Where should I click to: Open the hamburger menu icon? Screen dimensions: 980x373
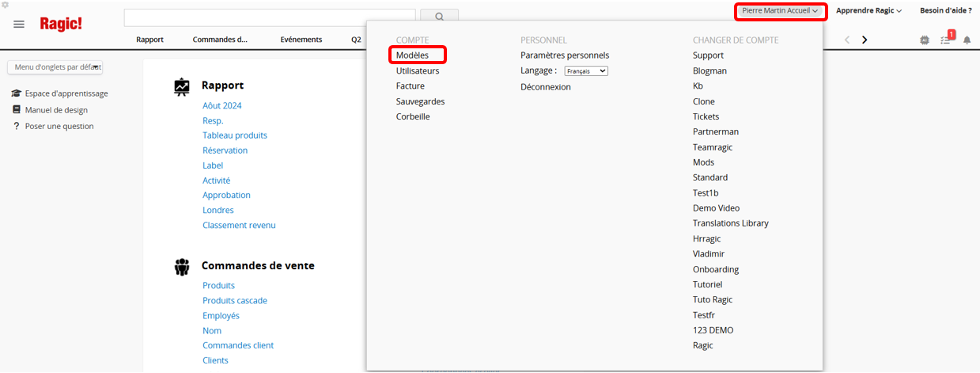click(x=19, y=24)
